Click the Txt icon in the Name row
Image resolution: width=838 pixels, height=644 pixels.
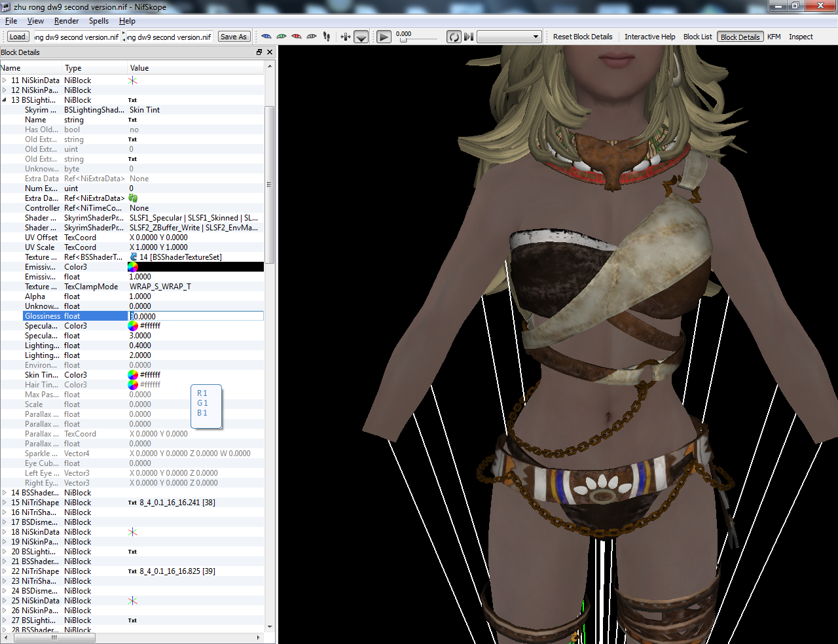(132, 120)
